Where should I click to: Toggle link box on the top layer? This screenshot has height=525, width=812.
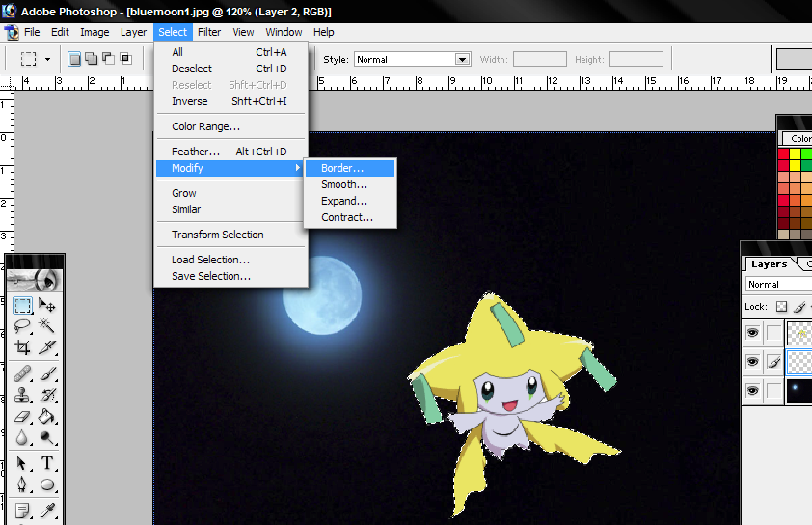(773, 332)
